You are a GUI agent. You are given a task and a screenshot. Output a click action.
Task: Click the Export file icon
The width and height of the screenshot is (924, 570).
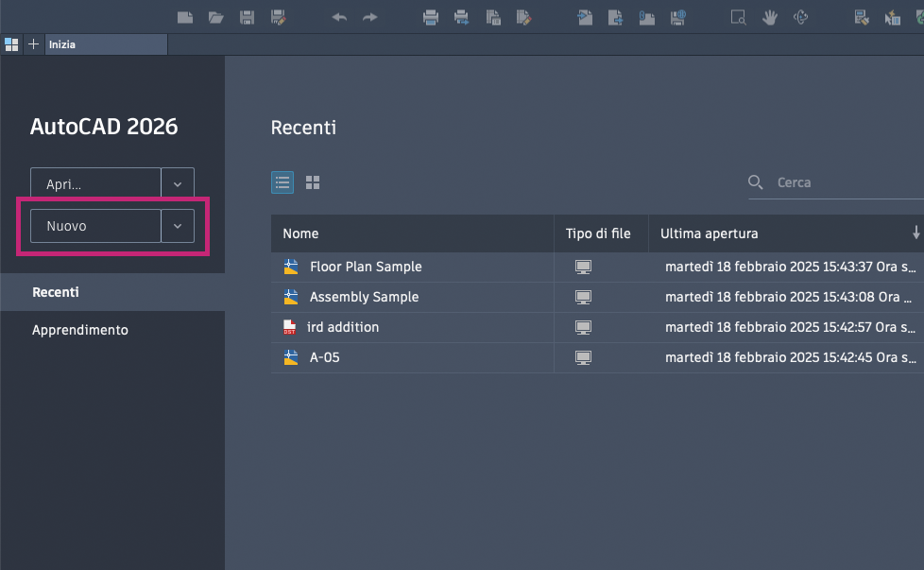[x=615, y=18]
